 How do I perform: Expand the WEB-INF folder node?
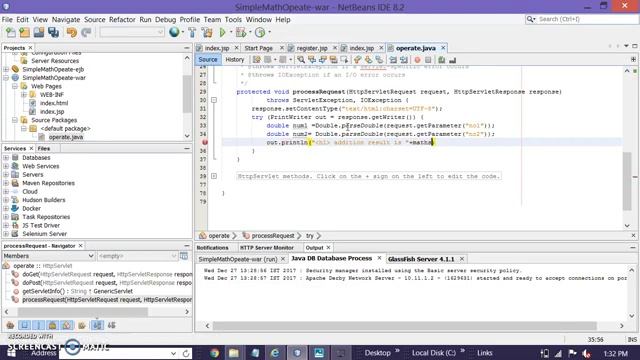[24, 95]
